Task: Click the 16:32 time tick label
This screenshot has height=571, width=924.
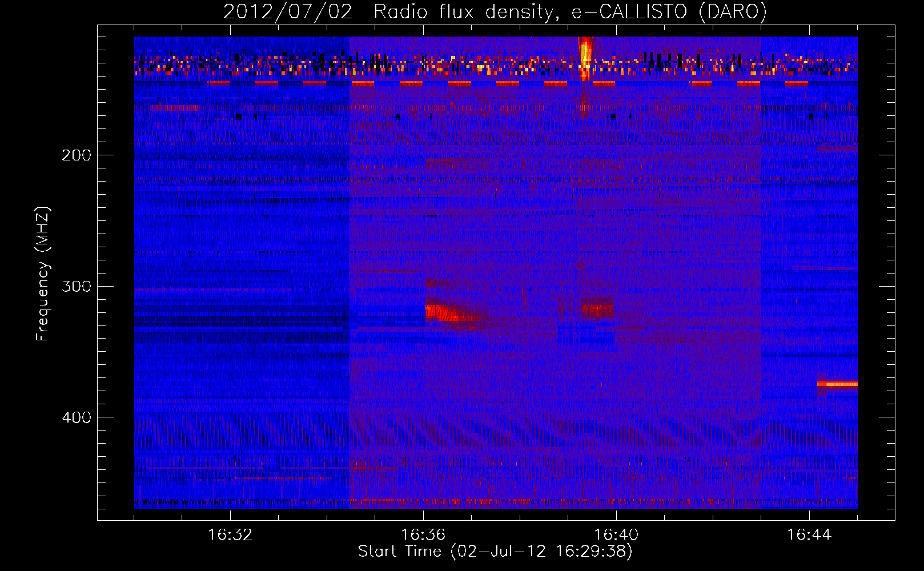Action: pos(230,534)
